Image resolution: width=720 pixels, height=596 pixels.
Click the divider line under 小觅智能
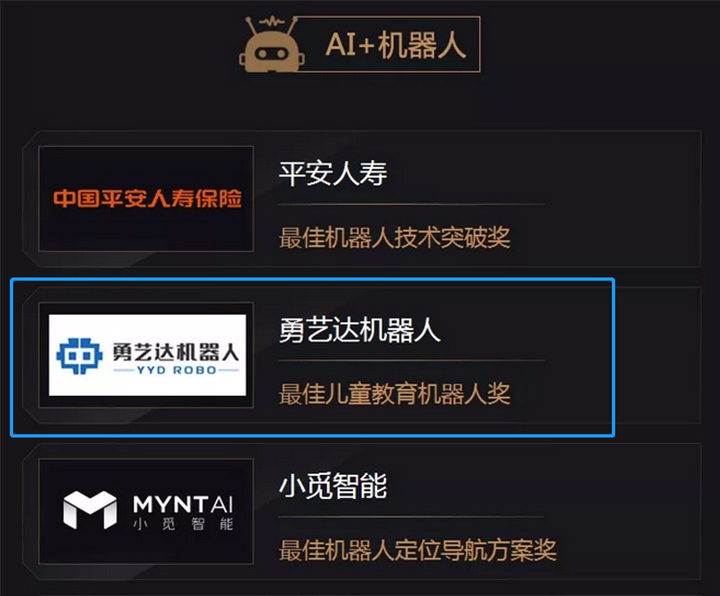click(x=411, y=517)
